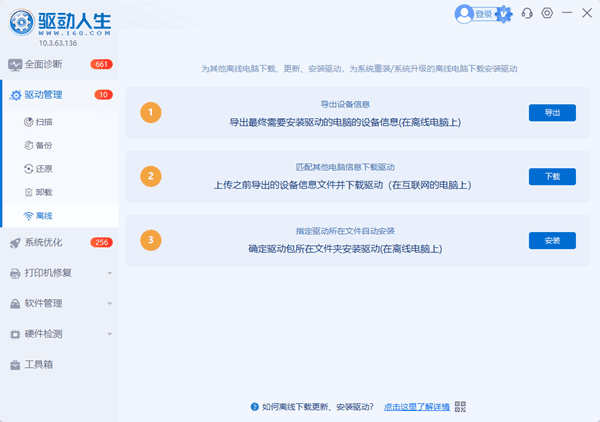Expand the 打印机修复 dropdown arrow
This screenshot has width=600, height=422.
[110, 273]
